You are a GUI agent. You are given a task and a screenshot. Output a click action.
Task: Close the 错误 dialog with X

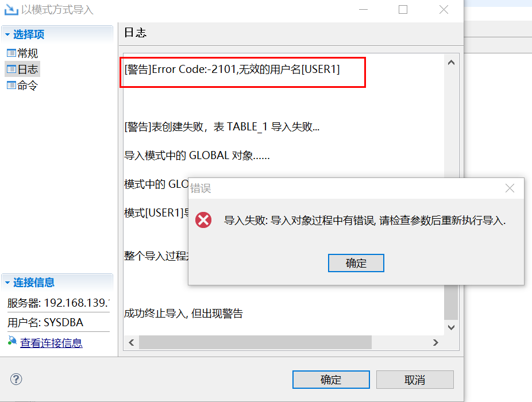pyautogui.click(x=510, y=188)
